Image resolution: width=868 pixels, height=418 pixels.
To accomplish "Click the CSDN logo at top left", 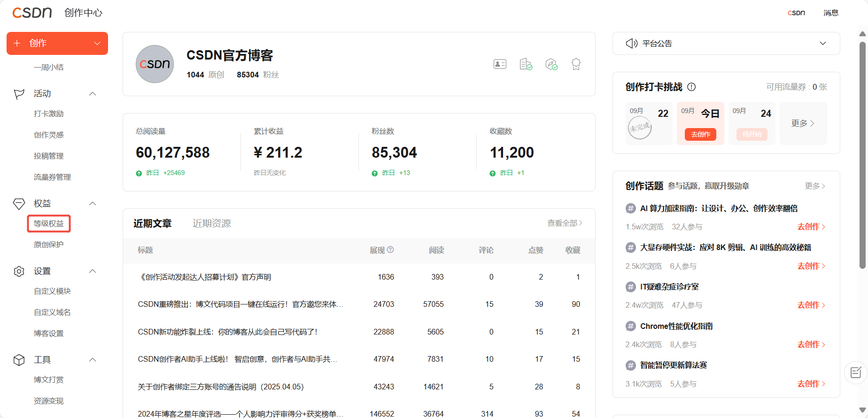I will (x=32, y=13).
